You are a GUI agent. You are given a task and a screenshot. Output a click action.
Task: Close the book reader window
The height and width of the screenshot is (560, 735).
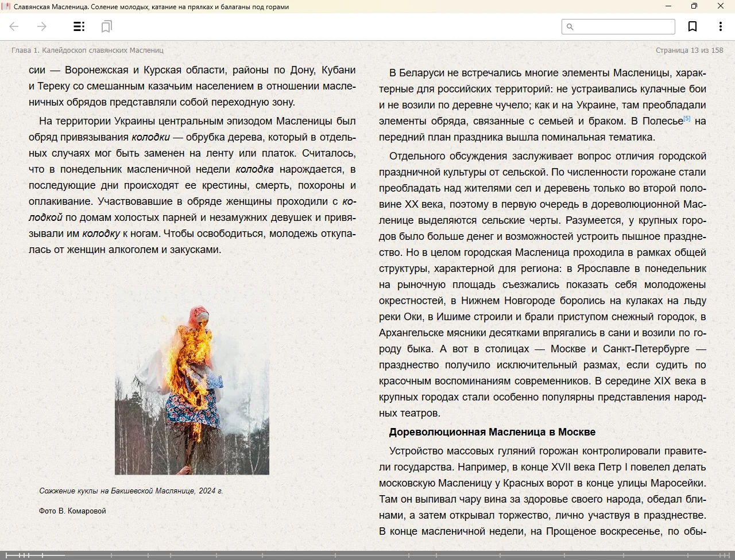(721, 6)
